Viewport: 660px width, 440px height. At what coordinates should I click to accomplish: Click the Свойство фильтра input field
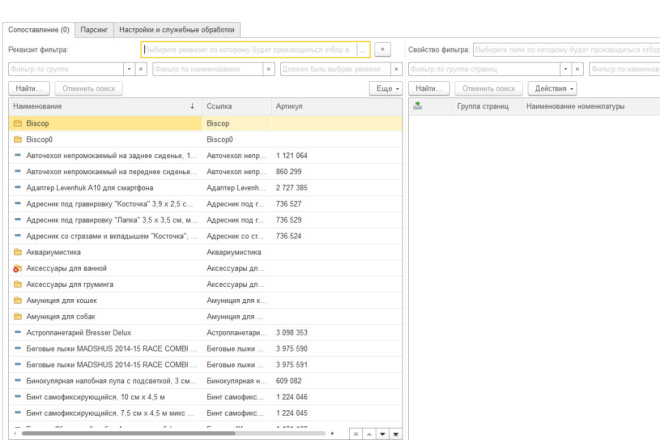[567, 50]
